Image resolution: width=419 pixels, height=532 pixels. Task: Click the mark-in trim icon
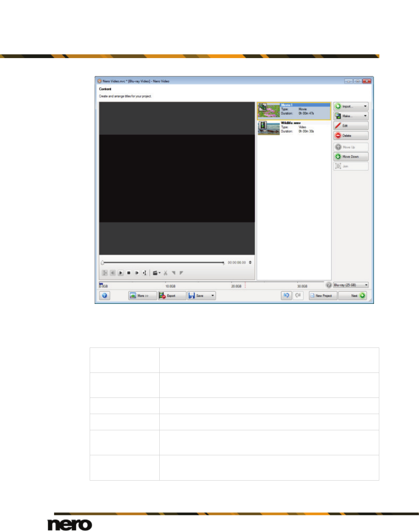pos(173,273)
